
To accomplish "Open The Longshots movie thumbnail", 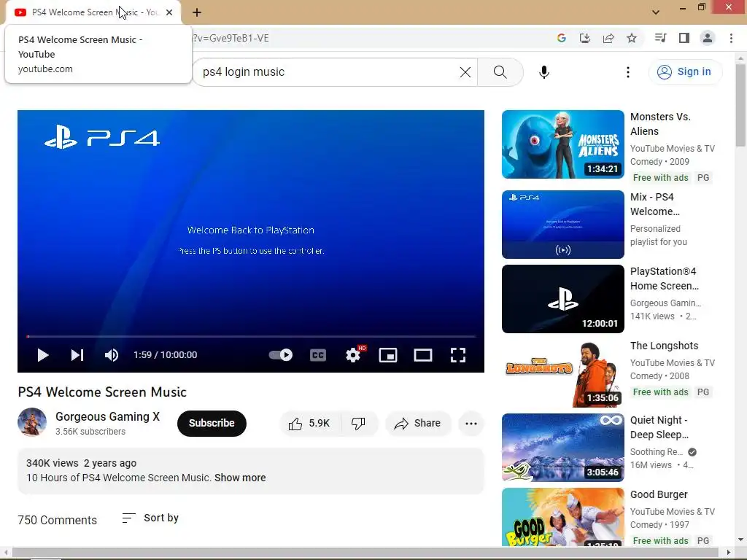I will 562,373.
